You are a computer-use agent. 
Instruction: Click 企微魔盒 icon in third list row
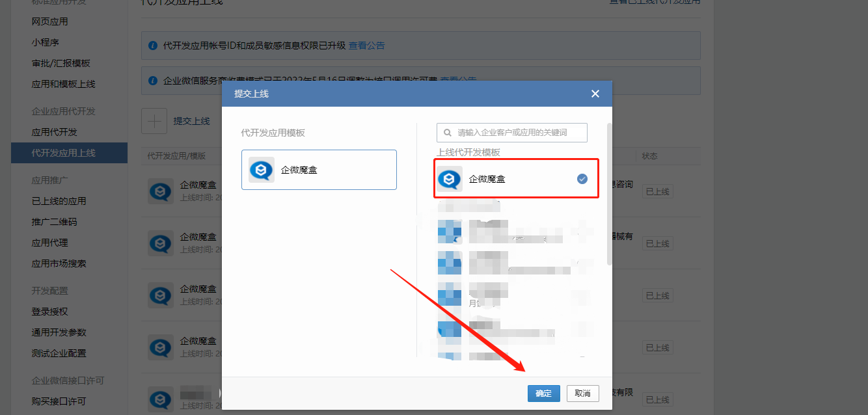tap(160, 295)
